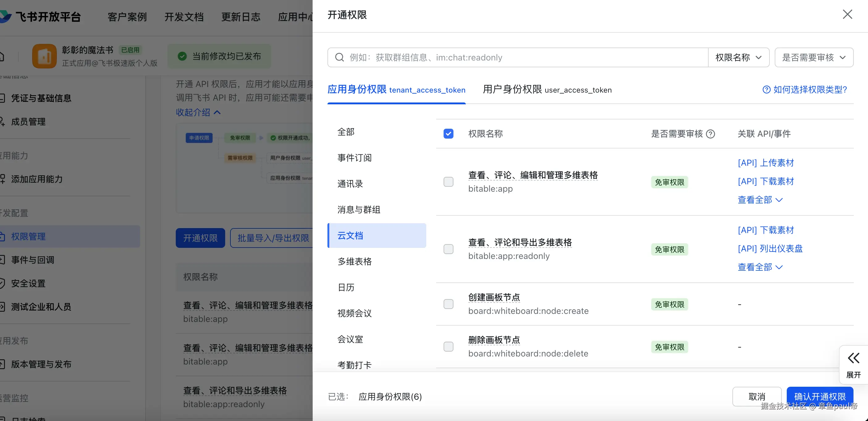
Task: Click the 权限管理 sidebar icon
Action: click(x=2, y=236)
